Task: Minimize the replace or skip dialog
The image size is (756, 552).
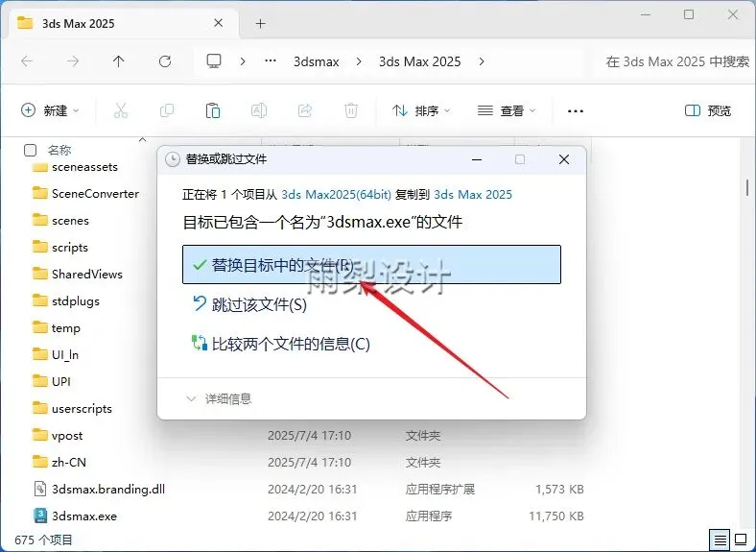Action: pyautogui.click(x=477, y=159)
